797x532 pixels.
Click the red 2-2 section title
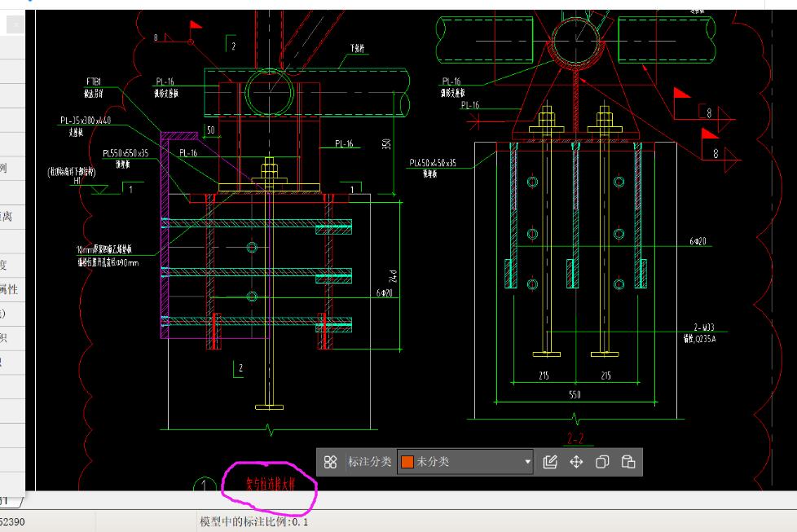pos(575,438)
